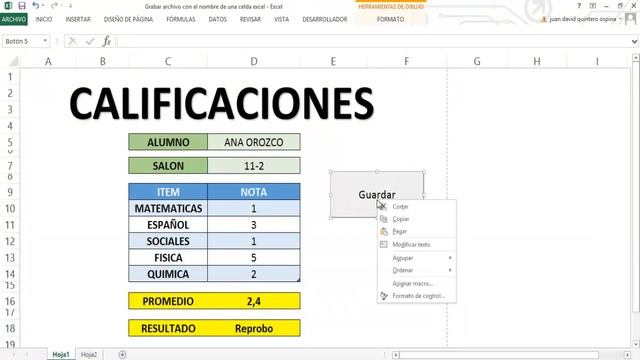640x360 pixels.
Task: Open the FÓRMULAS ribbon tab
Action: point(181,19)
